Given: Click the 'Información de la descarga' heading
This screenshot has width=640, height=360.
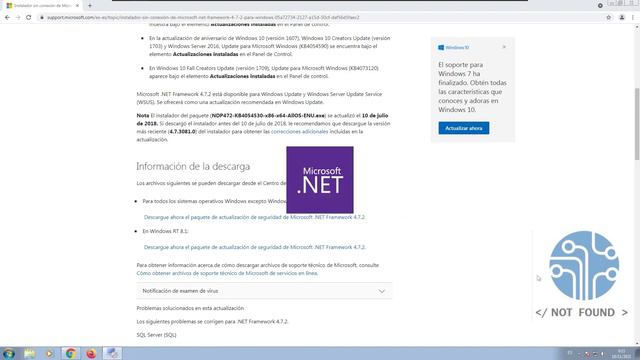Looking at the screenshot, I should point(193,166).
